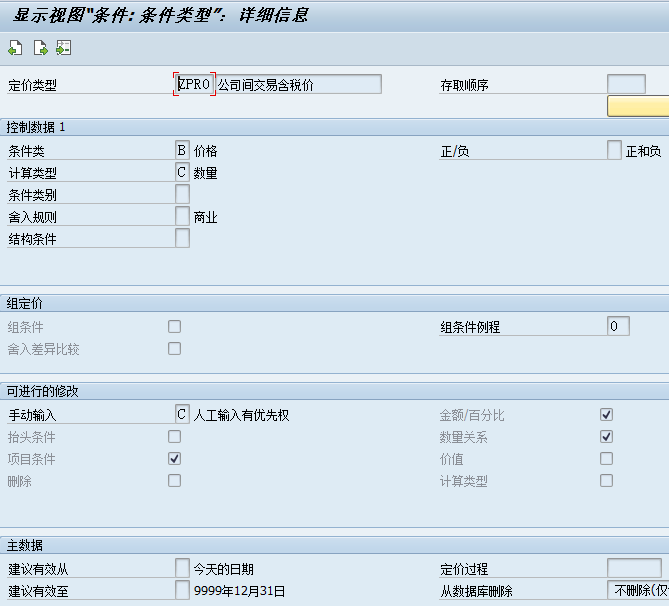This screenshot has width=669, height=606.
Task: Uncheck the 项目条件 checkbox
Action: (175, 459)
